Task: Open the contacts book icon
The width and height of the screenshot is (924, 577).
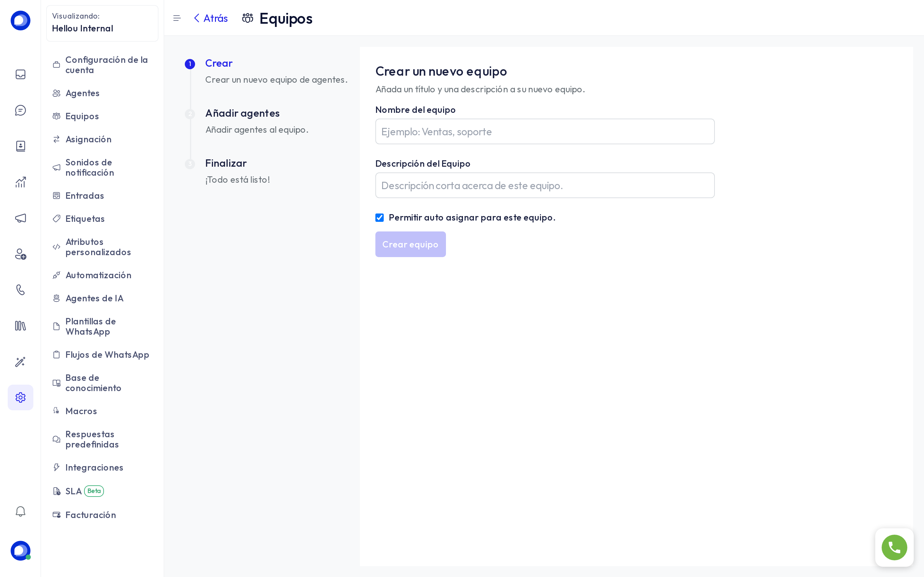Action: [x=20, y=146]
